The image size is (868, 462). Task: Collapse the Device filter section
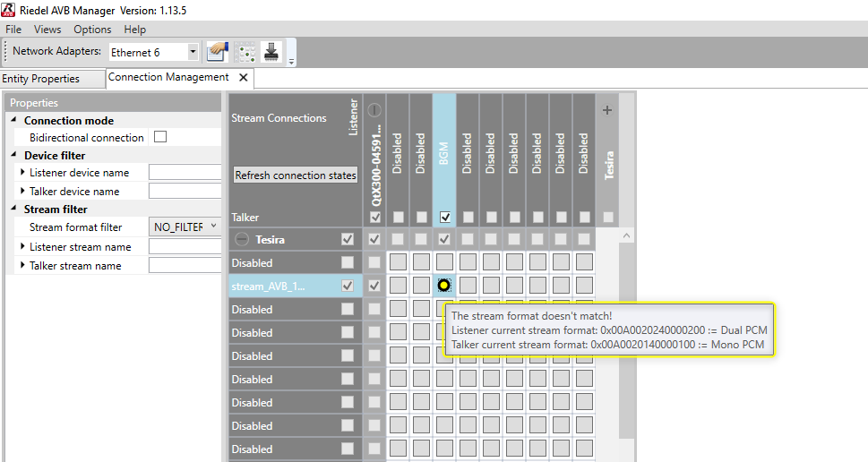point(13,154)
